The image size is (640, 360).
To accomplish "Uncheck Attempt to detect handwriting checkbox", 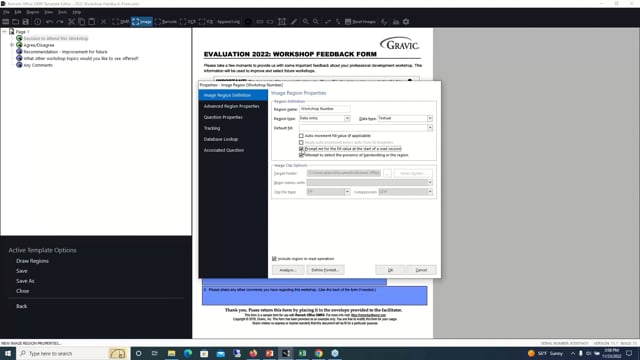I will [301, 155].
